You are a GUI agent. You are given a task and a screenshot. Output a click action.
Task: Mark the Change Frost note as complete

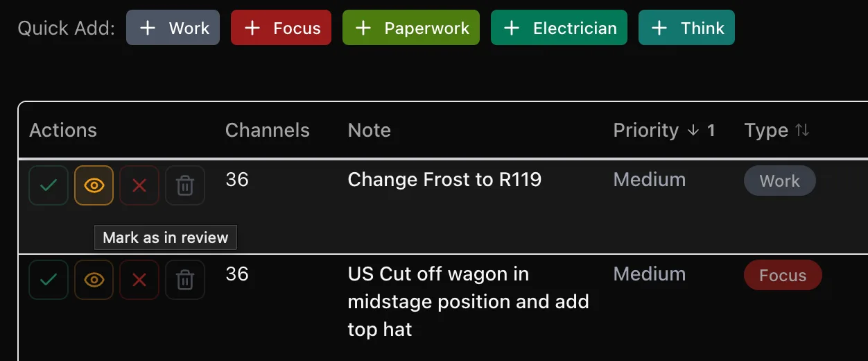point(49,185)
